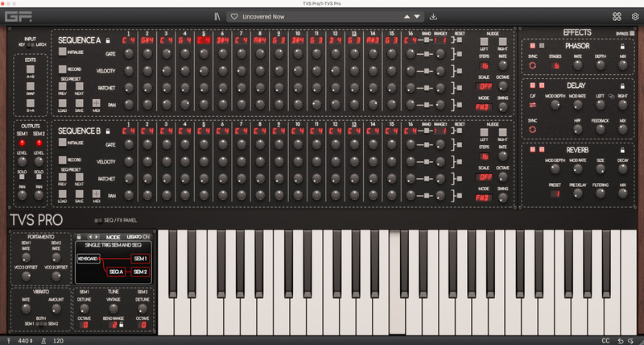Link delay left and right times
This screenshot has width=644, height=345.
(x=611, y=96)
